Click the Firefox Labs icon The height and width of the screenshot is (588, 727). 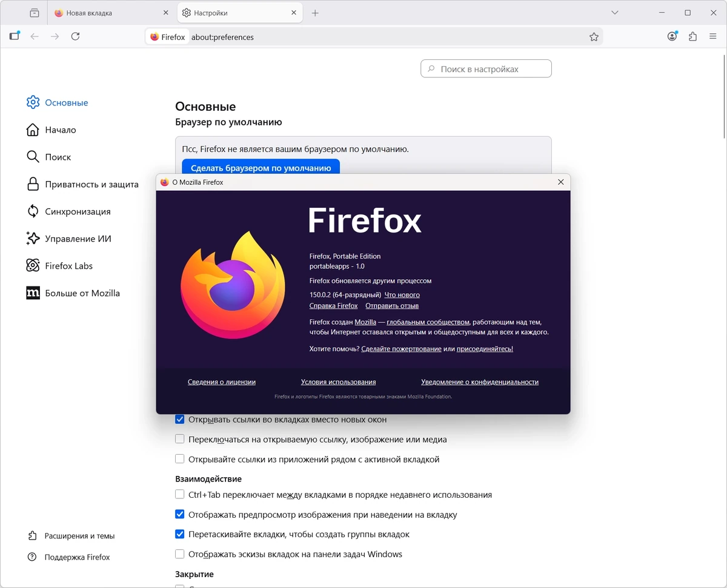click(33, 266)
